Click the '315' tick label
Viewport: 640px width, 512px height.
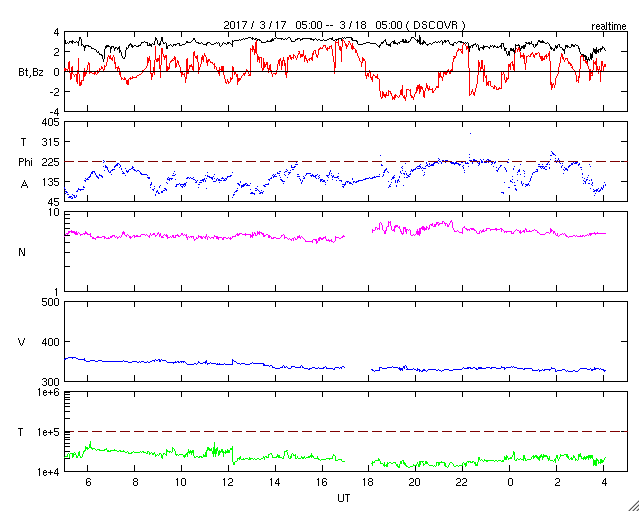point(51,142)
